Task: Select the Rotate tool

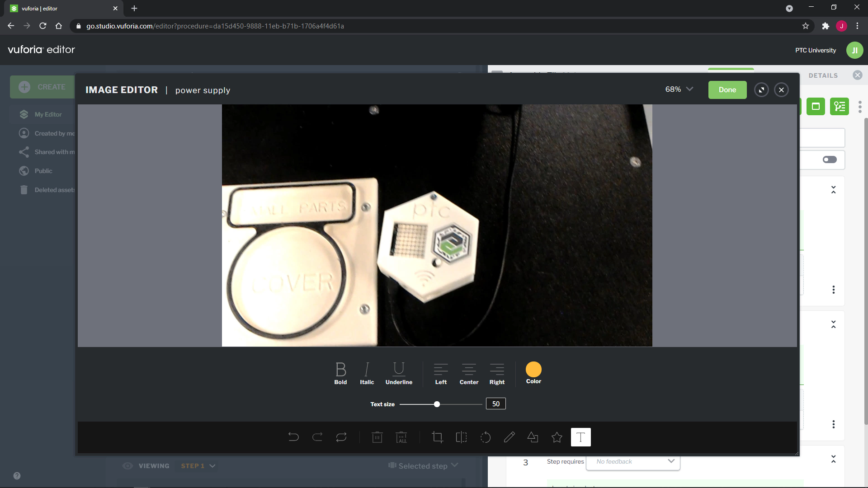Action: [x=485, y=437]
